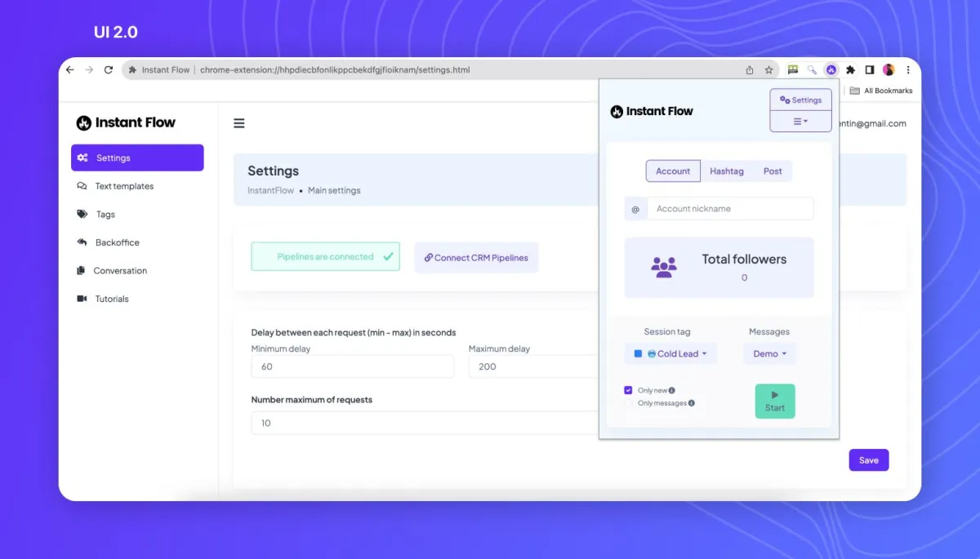The height and width of the screenshot is (559, 980).
Task: Click Connect CRM Pipelines button
Action: pos(476,258)
